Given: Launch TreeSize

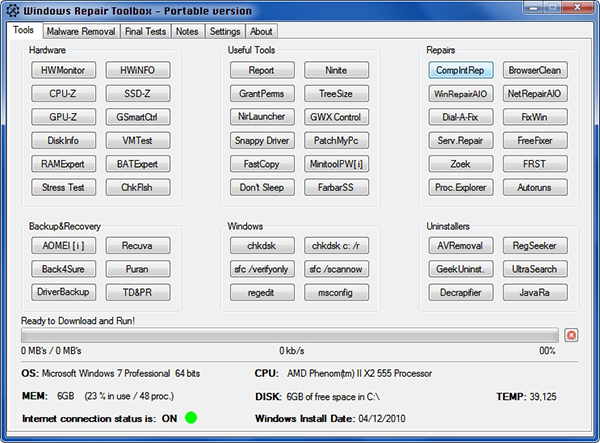Looking at the screenshot, I should [x=336, y=94].
